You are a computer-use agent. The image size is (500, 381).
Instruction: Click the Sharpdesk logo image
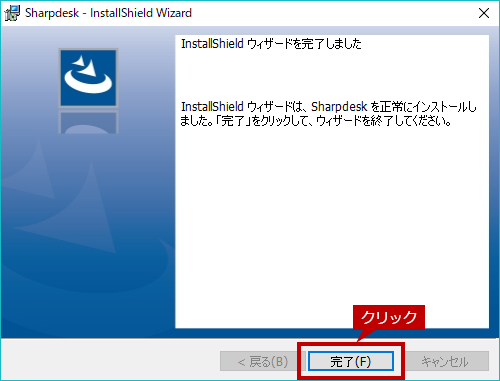coord(88,78)
